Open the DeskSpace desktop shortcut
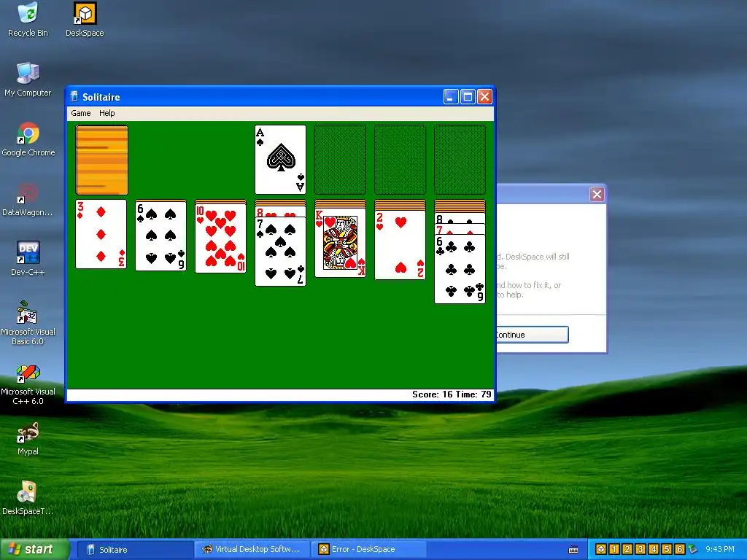 click(x=85, y=20)
